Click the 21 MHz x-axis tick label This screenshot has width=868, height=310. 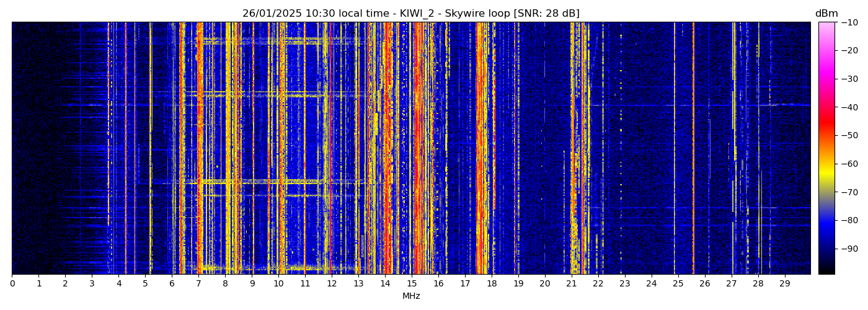point(571,283)
